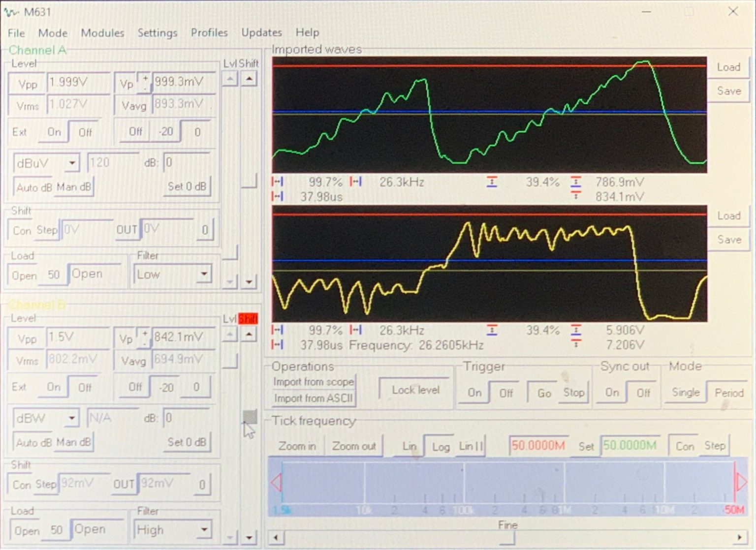Open the High filter dropdown for Channel B
Screen dimensions: 756x550
(204, 529)
